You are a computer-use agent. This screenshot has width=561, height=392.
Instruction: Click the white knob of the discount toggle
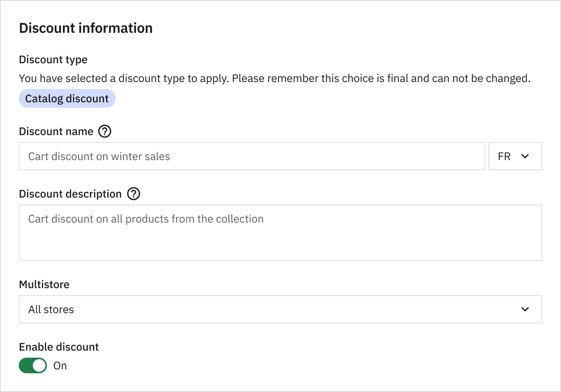39,365
